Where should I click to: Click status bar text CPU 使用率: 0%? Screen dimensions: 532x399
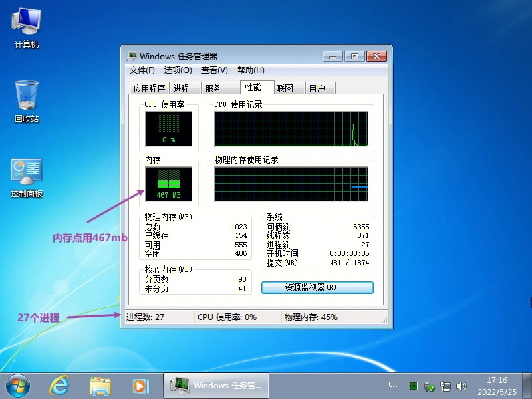coord(227,317)
